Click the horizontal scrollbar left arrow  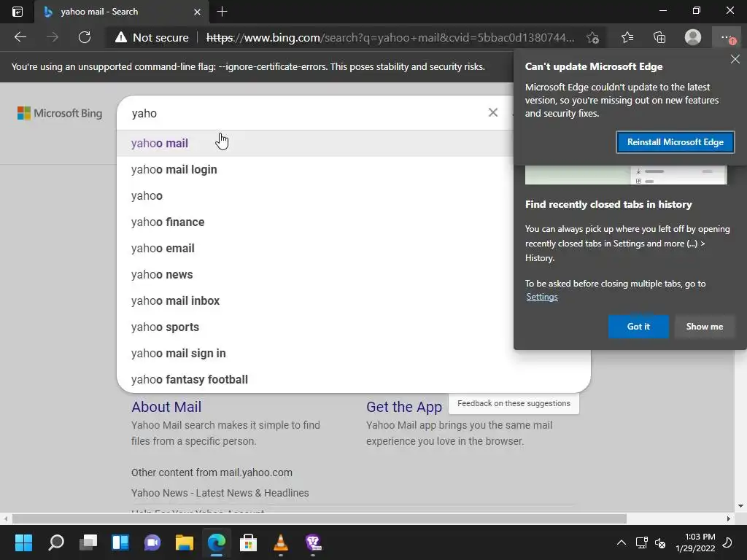click(x=6, y=518)
